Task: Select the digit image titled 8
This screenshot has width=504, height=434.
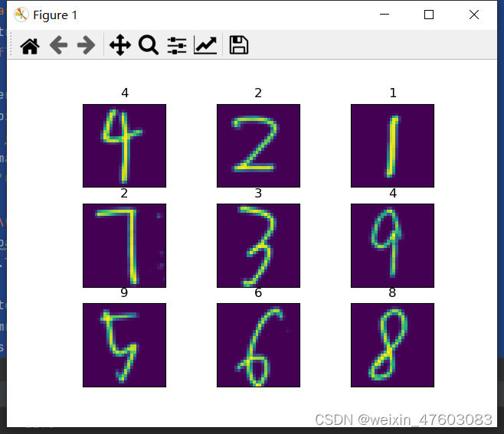Action: click(x=392, y=345)
